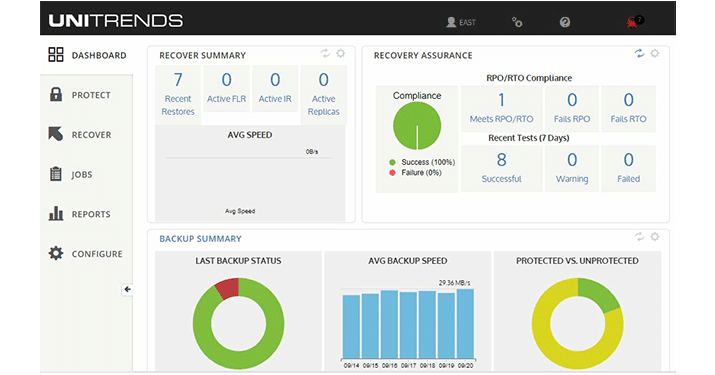
Task: Select the Jobs menu item
Action: [87, 174]
